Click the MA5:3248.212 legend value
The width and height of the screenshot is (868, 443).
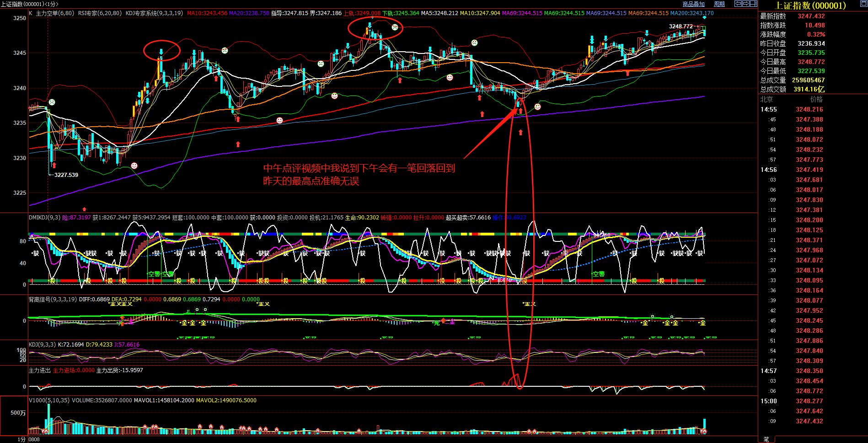coord(439,13)
